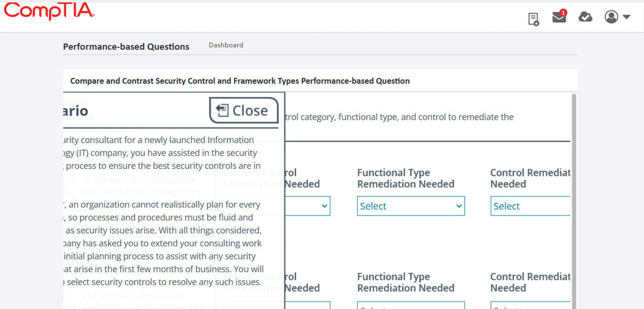Click the cloud checkmark sync icon
Viewport: 644px width, 309px height.
pyautogui.click(x=585, y=17)
